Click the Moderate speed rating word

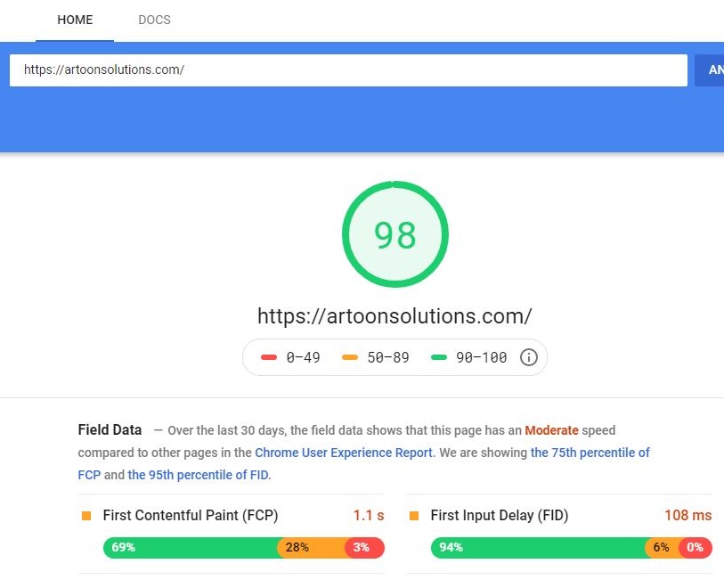click(551, 430)
